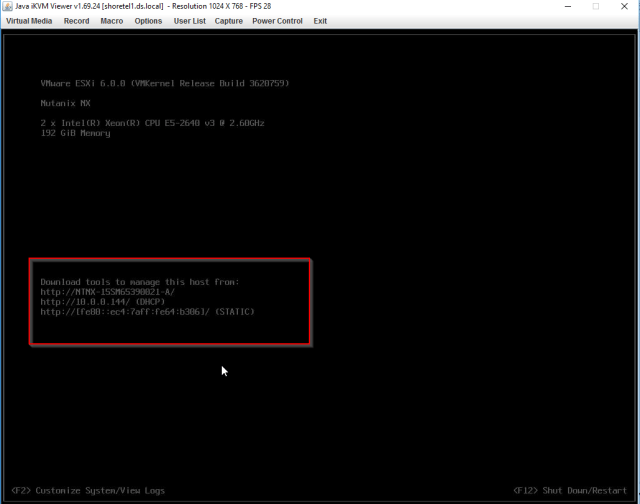Click the fe80 IPv6 STATIC address line

147,312
